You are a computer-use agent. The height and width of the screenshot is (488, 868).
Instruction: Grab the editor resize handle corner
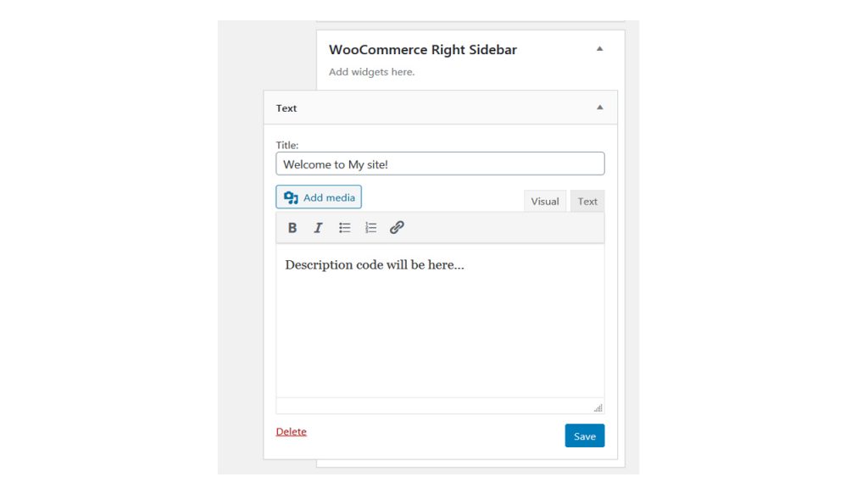click(x=598, y=408)
